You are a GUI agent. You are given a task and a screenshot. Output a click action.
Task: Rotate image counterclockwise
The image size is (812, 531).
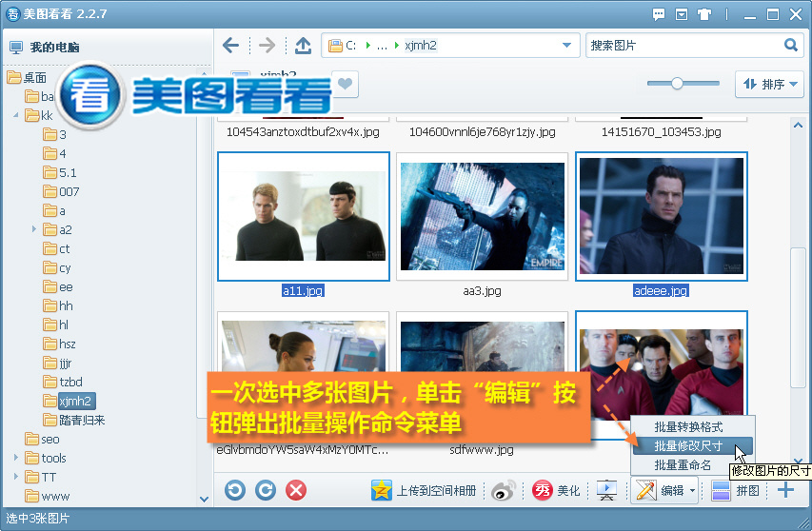coord(235,490)
